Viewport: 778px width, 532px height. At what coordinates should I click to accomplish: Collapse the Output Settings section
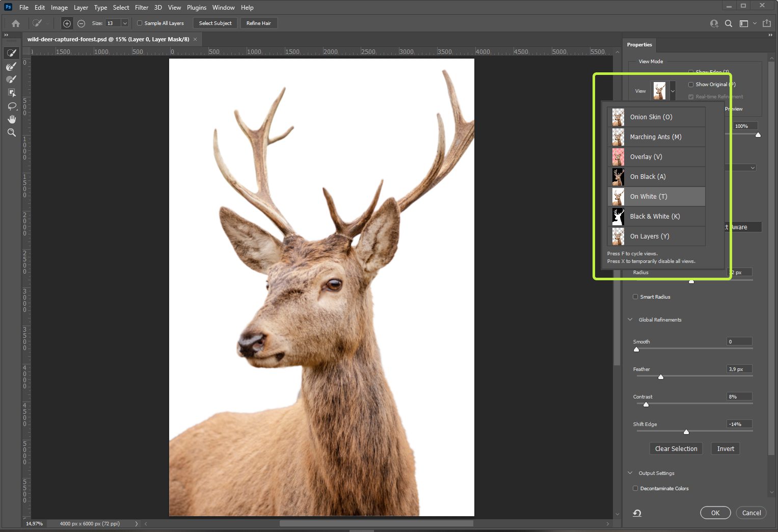pos(630,473)
